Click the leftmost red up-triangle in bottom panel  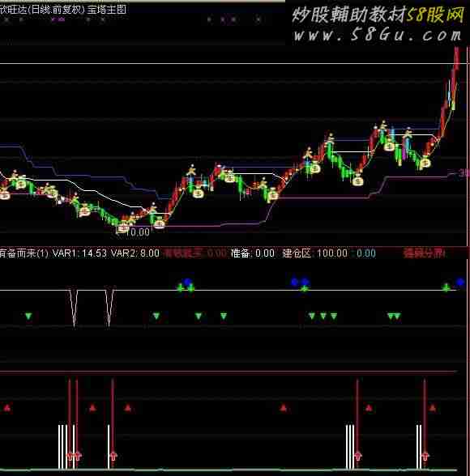tap(6, 408)
